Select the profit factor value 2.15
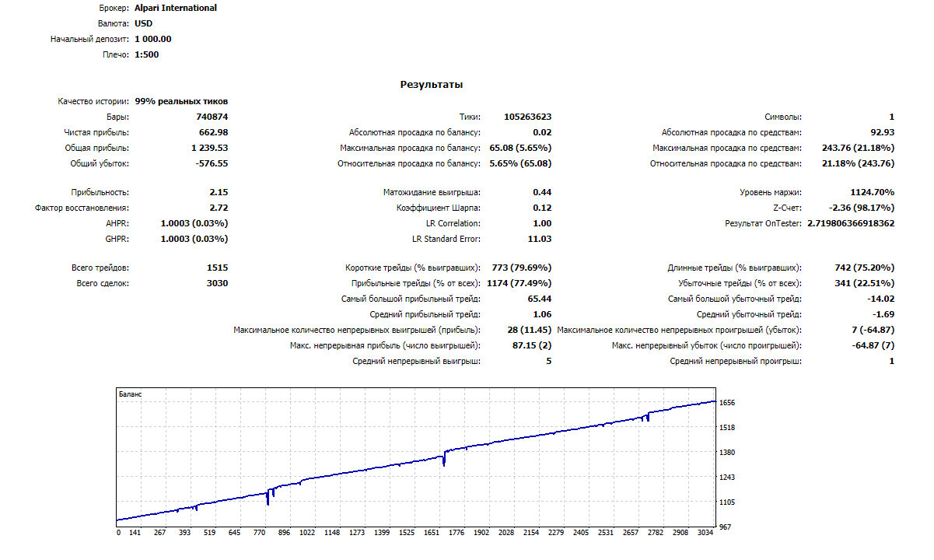Viewport: 934px width, 560px height. pyautogui.click(x=219, y=192)
